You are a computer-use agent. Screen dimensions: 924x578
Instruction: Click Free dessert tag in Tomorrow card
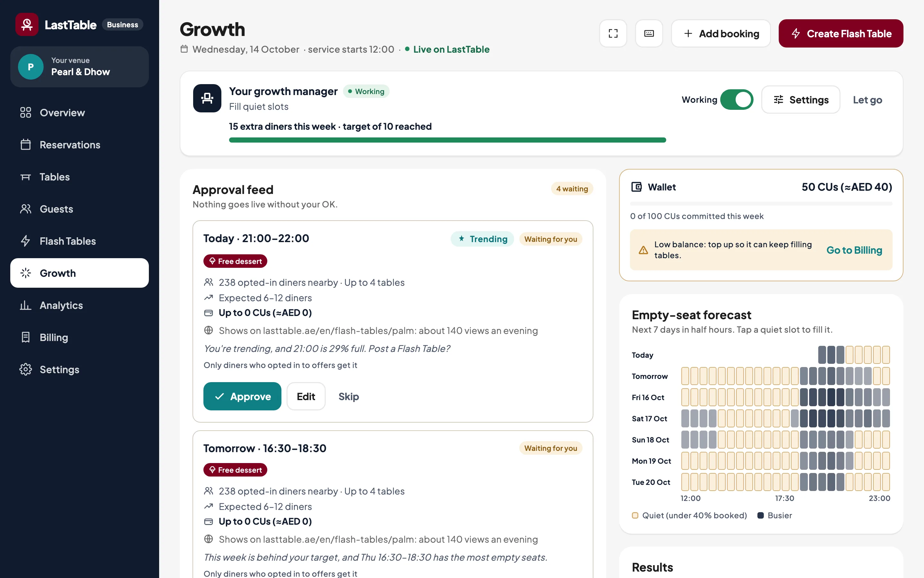coord(235,470)
